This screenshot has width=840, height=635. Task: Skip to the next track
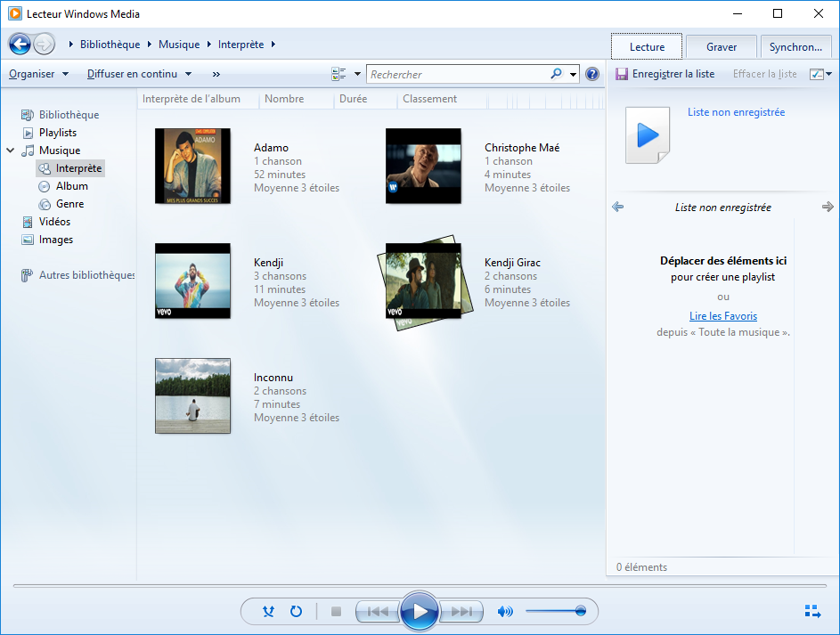click(x=461, y=611)
